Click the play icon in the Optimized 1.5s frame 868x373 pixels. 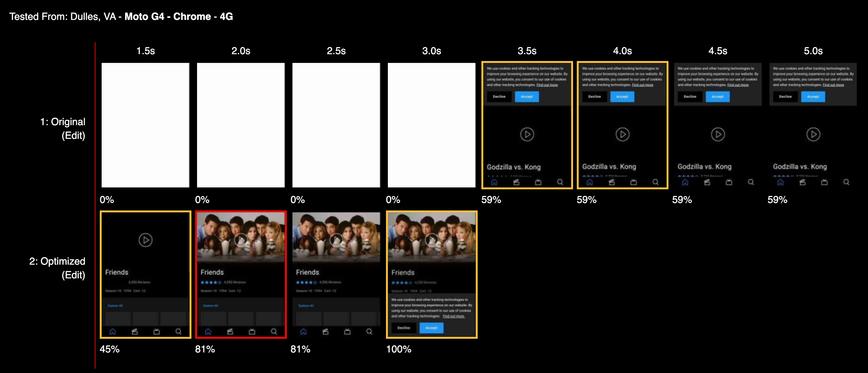[x=146, y=240]
